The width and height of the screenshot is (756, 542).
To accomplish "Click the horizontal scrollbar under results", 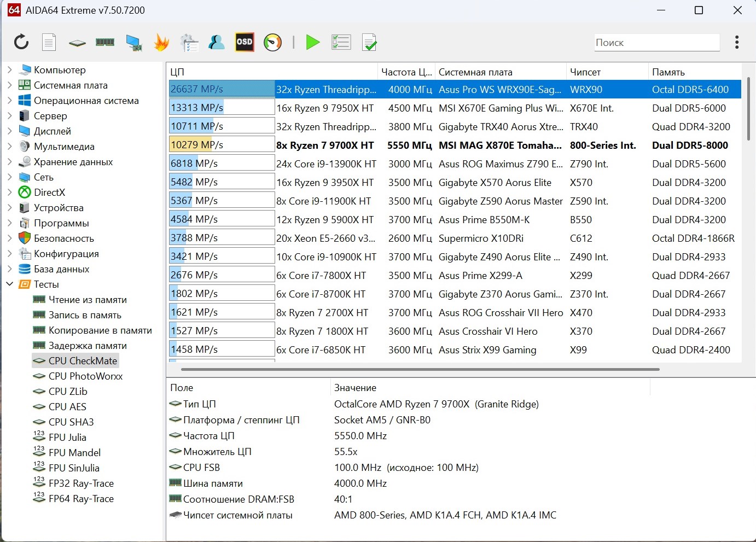I will pos(420,369).
